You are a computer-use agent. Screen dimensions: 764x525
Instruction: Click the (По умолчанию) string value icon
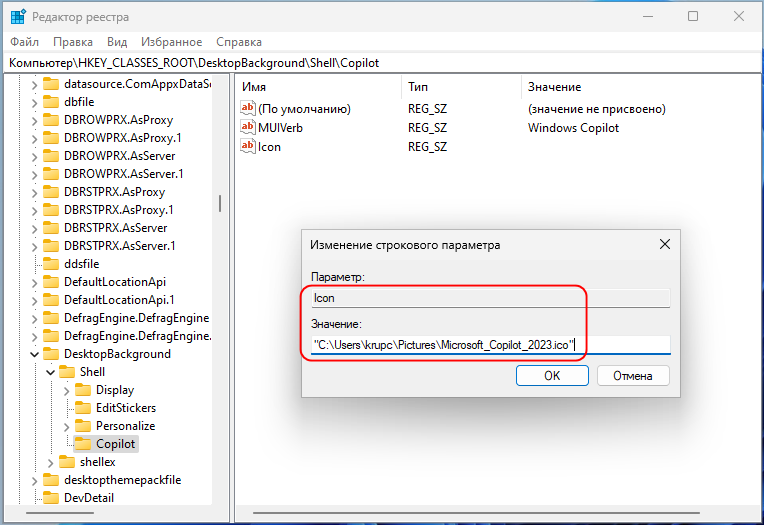point(248,108)
